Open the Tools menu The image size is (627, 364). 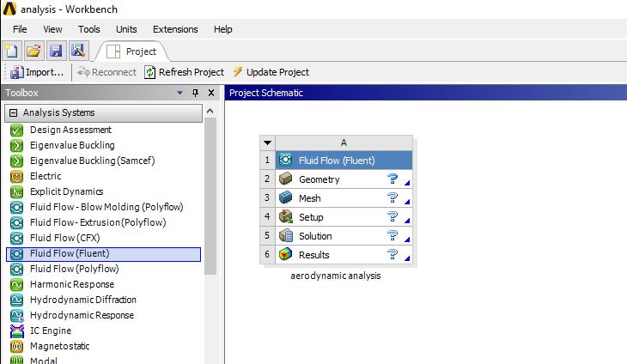[88, 29]
